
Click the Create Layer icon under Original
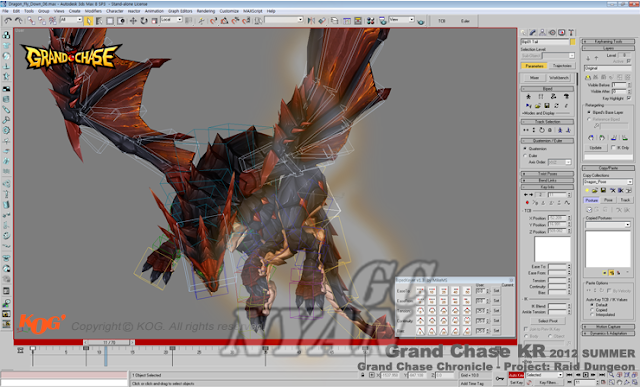click(588, 77)
